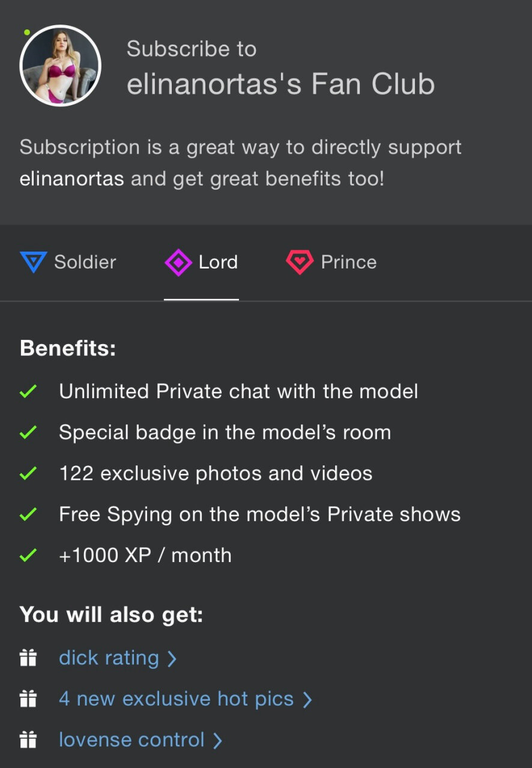Click the model's profile avatar
The image size is (532, 768).
pos(60,65)
